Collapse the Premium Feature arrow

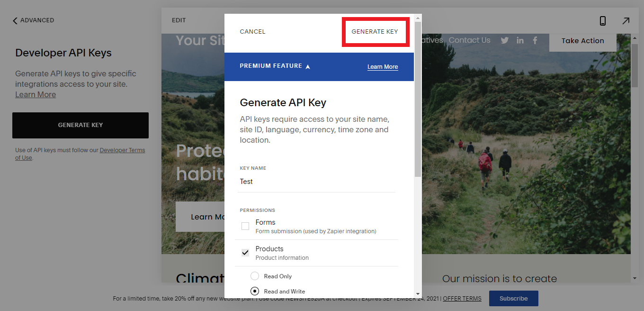tap(308, 66)
